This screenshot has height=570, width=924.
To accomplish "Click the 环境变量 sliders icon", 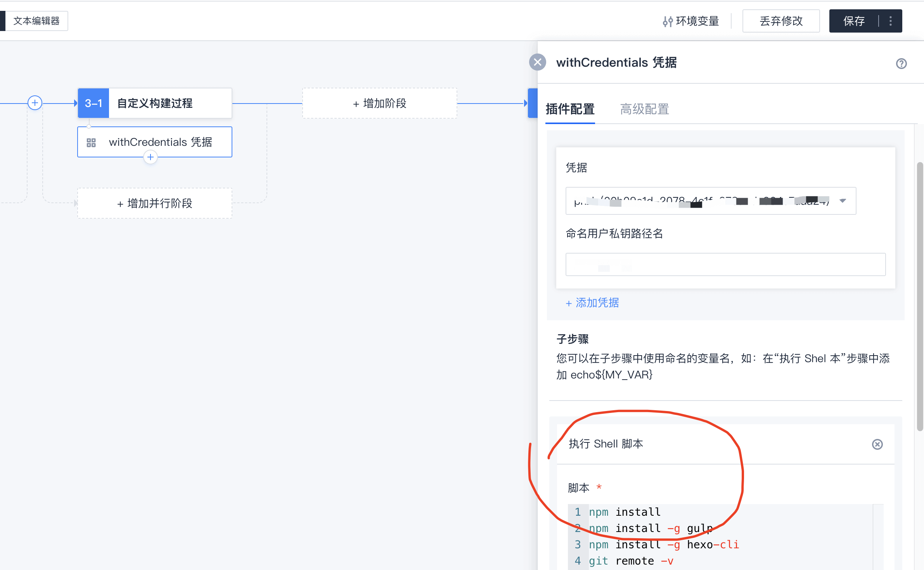I will (667, 21).
